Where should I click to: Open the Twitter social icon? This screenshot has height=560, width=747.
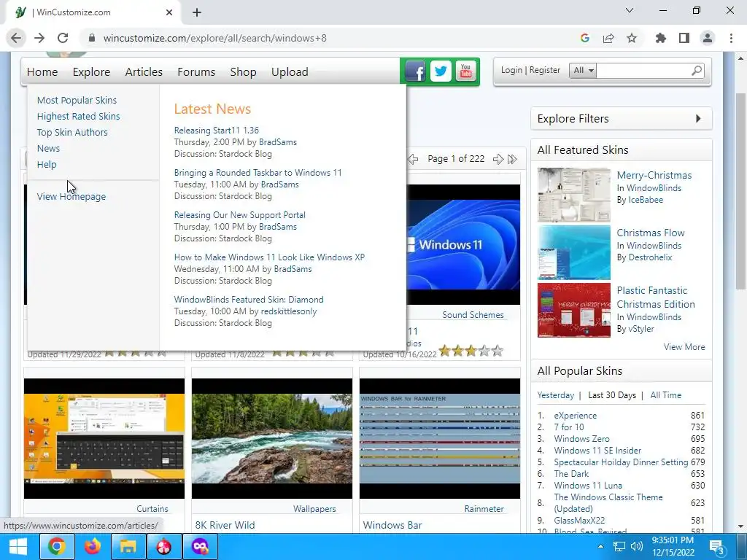[441, 72]
